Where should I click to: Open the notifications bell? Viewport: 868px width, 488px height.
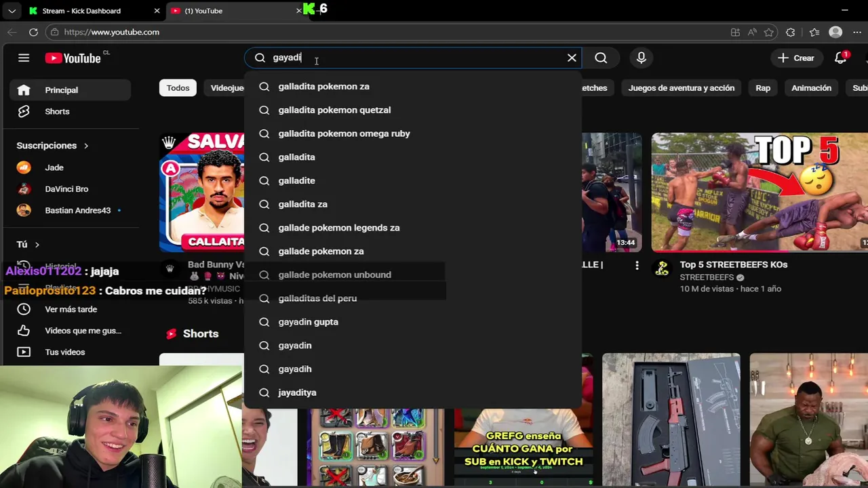point(841,58)
